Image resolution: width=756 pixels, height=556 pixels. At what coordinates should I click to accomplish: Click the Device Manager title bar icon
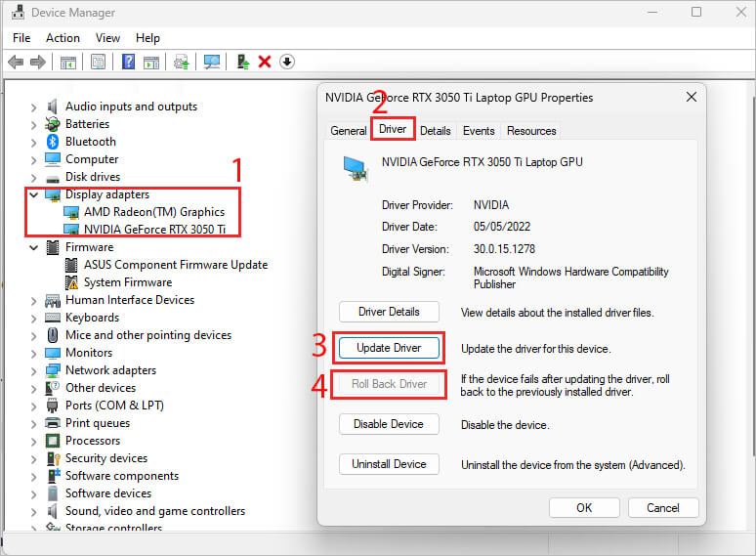click(x=18, y=12)
